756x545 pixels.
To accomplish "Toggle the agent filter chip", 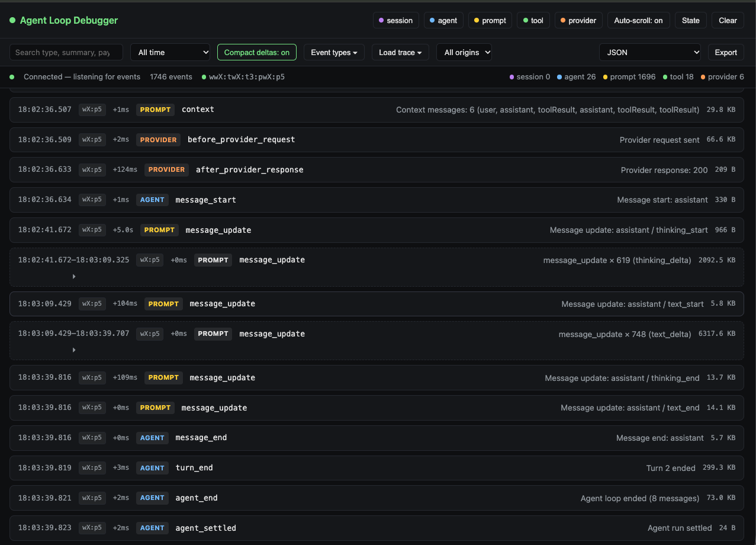I will point(443,20).
